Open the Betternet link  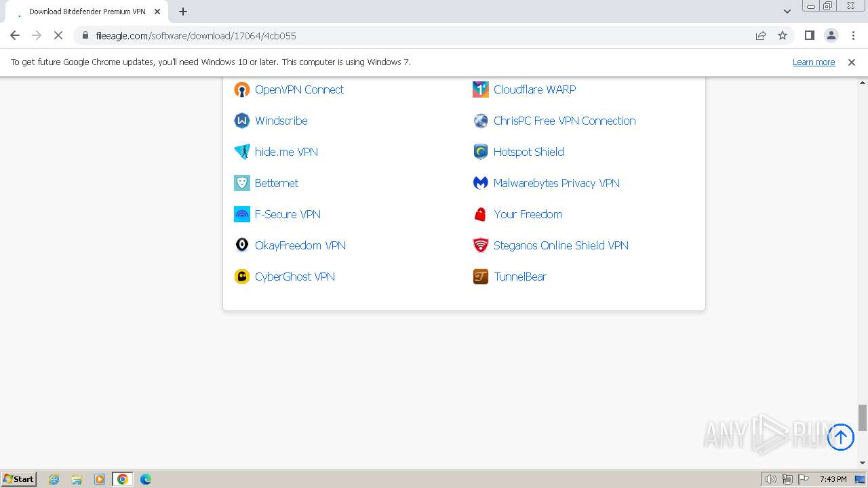[277, 183]
